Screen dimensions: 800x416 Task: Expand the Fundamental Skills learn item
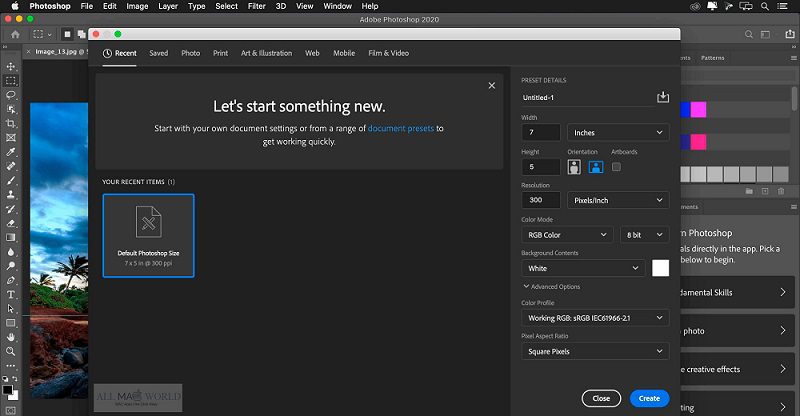point(737,292)
